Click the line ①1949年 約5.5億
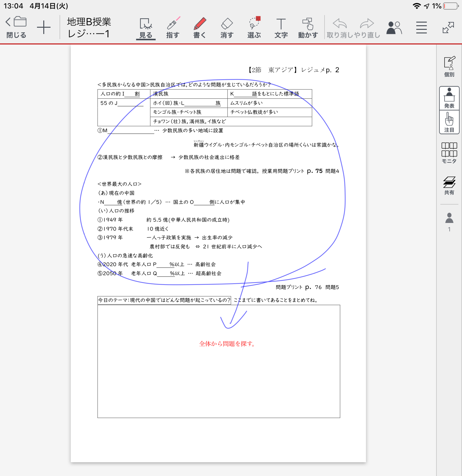The height and width of the screenshot is (476, 462). coord(163,220)
